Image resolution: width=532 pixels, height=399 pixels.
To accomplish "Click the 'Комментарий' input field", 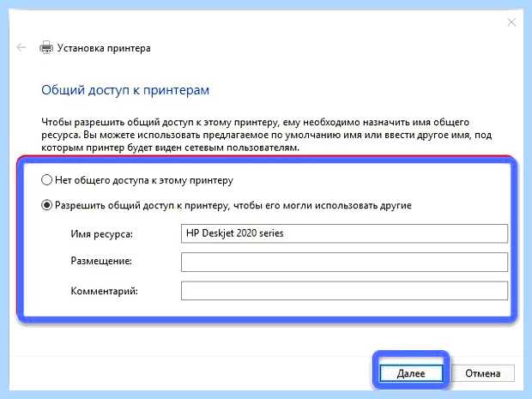I will tap(344, 291).
